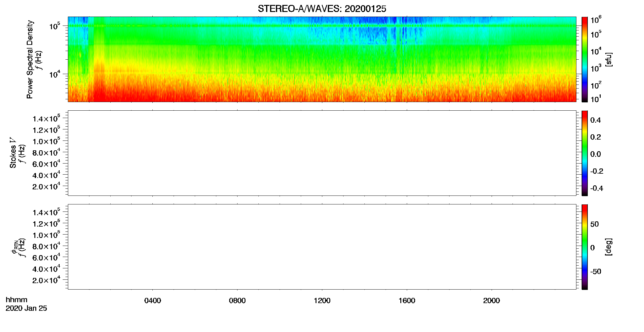Click the Power Spectral Density axis title
This screenshot has height=332, width=644.
[30, 59]
